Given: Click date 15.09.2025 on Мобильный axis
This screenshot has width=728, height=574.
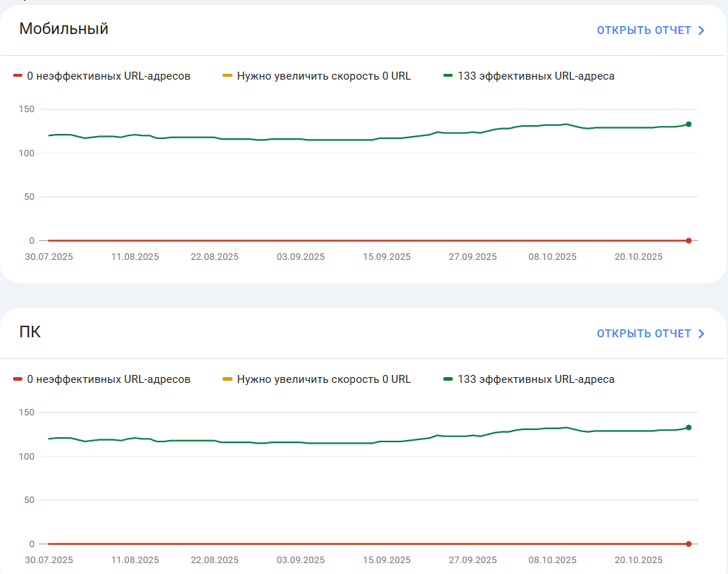Looking at the screenshot, I should [387, 257].
